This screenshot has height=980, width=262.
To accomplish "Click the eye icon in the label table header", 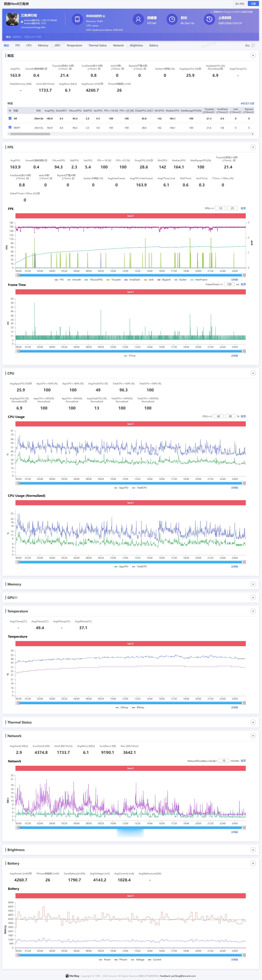I will (10, 111).
